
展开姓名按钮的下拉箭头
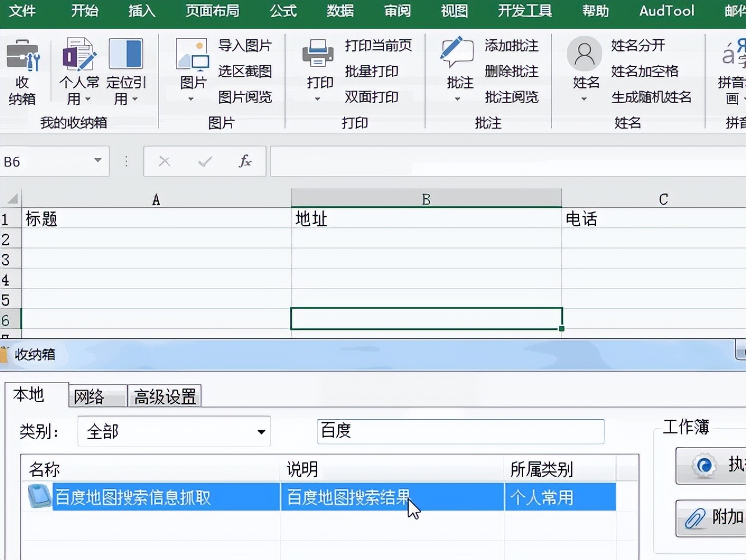pos(584,100)
